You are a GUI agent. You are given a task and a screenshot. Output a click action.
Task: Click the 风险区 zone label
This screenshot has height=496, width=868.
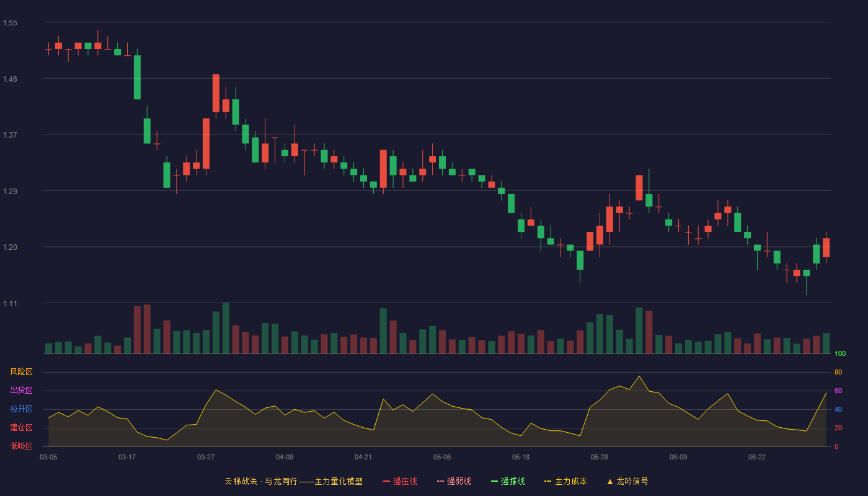point(21,372)
